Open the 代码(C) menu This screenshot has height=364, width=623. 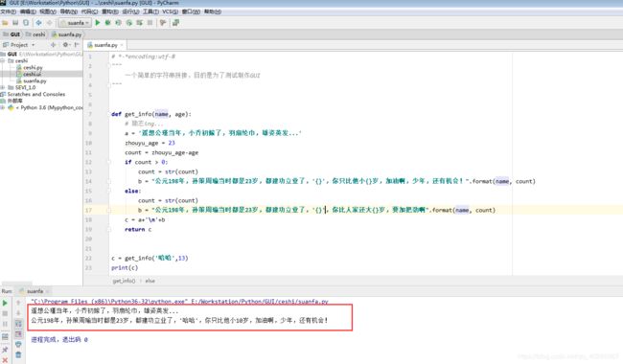click(89, 11)
